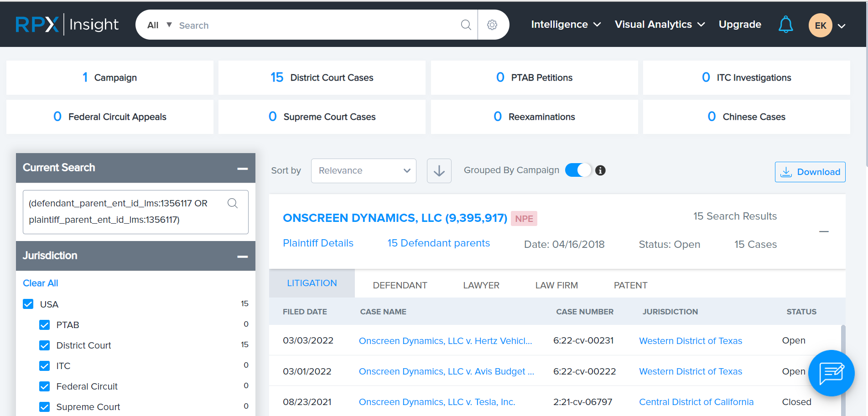Image resolution: width=868 pixels, height=416 pixels.
Task: Click the sort direction arrow button
Action: (x=439, y=171)
